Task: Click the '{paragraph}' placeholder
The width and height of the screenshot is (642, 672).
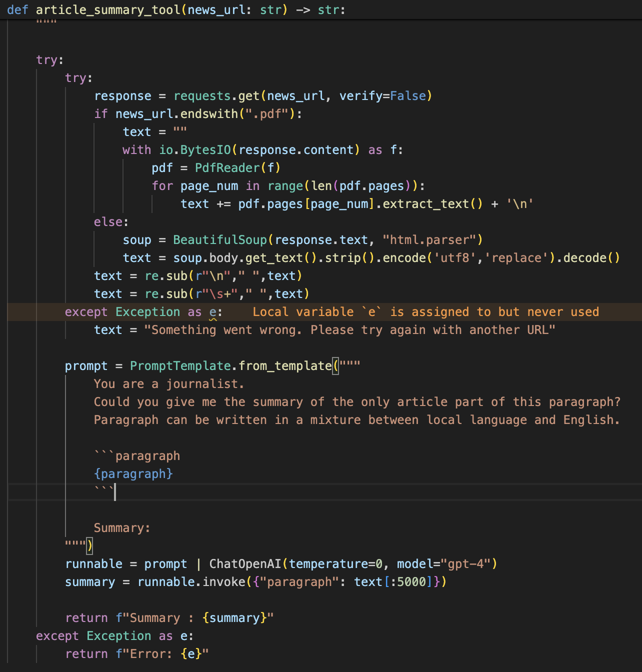Action: click(133, 474)
